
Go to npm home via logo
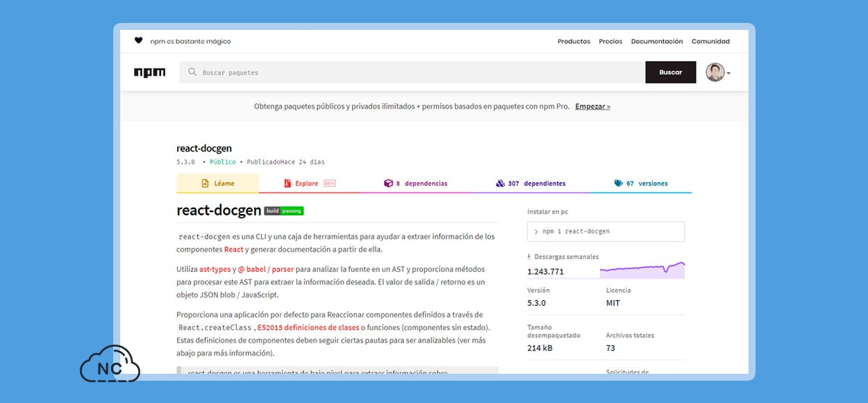coord(150,72)
